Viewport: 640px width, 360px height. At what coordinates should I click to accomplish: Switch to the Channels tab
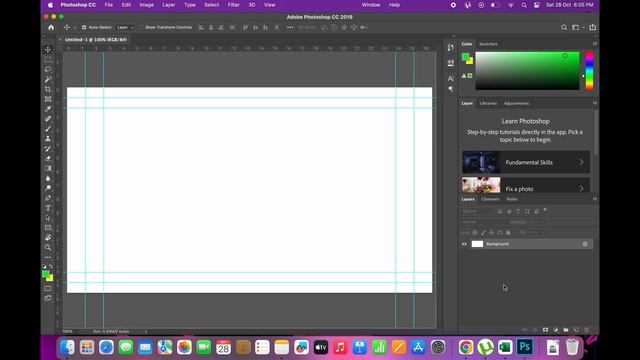(x=490, y=199)
